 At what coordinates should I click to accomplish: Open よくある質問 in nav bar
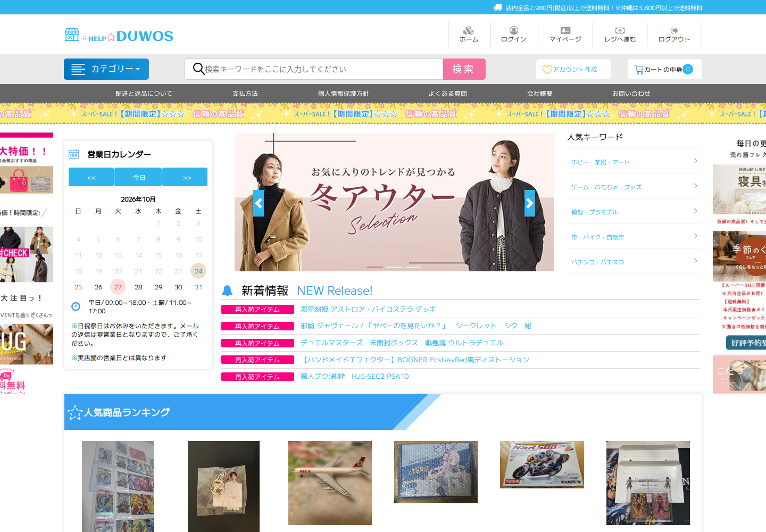coord(448,94)
